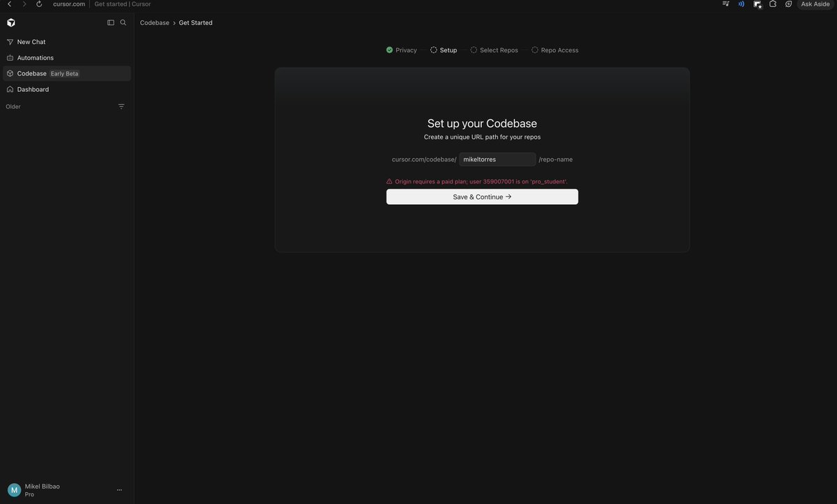Select the Setup step
Image resolution: width=837 pixels, height=504 pixels.
[444, 50]
